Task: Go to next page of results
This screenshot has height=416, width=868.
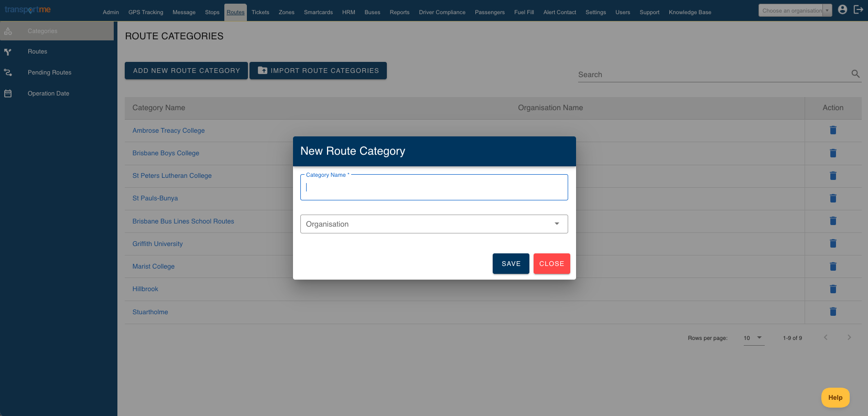Action: click(x=849, y=337)
